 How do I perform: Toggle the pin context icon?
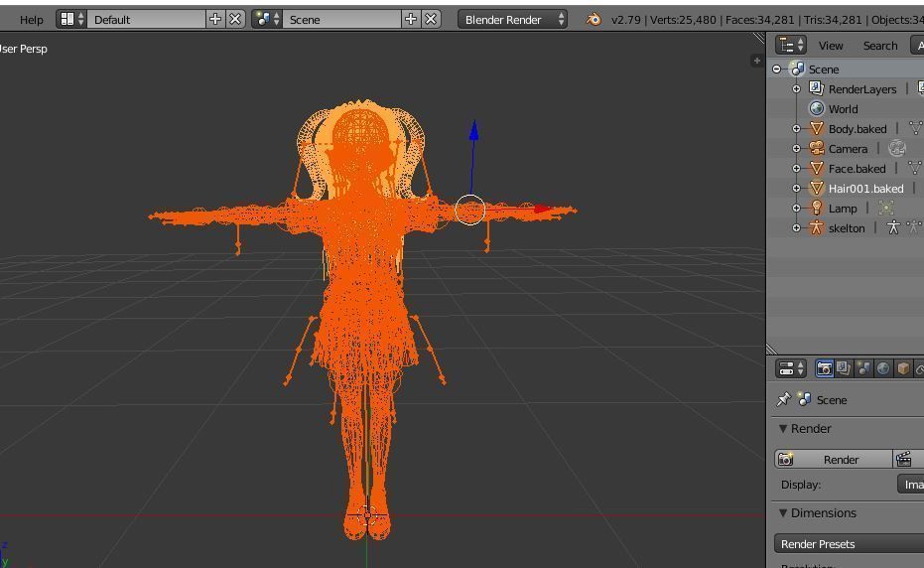tap(783, 399)
